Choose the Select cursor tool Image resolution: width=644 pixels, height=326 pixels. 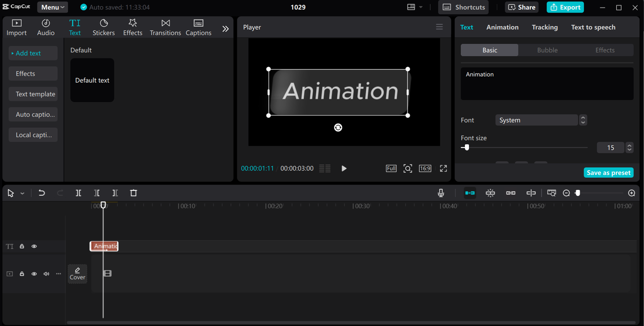tap(11, 193)
